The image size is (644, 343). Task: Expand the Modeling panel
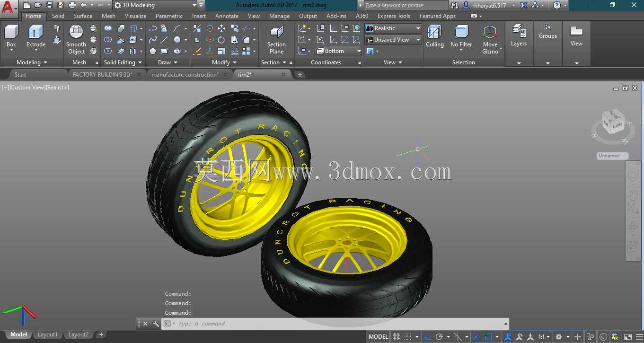(x=32, y=62)
